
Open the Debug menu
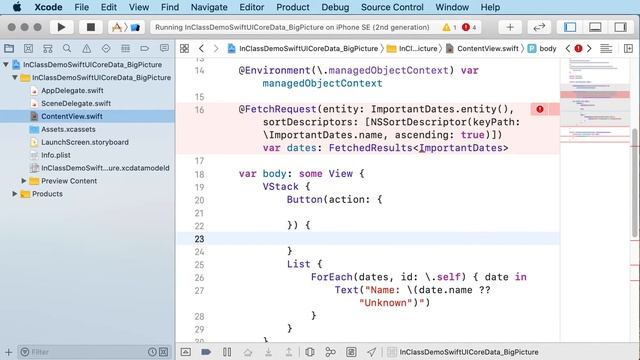[x=335, y=7]
